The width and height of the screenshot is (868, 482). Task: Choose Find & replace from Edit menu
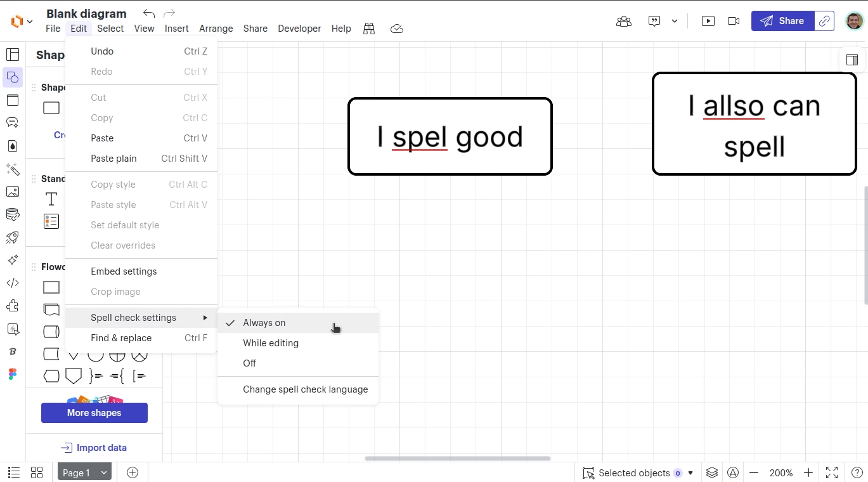coord(141,338)
